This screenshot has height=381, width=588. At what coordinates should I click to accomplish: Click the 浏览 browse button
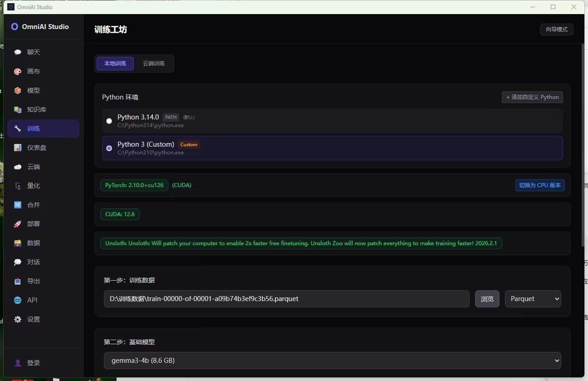coord(487,299)
